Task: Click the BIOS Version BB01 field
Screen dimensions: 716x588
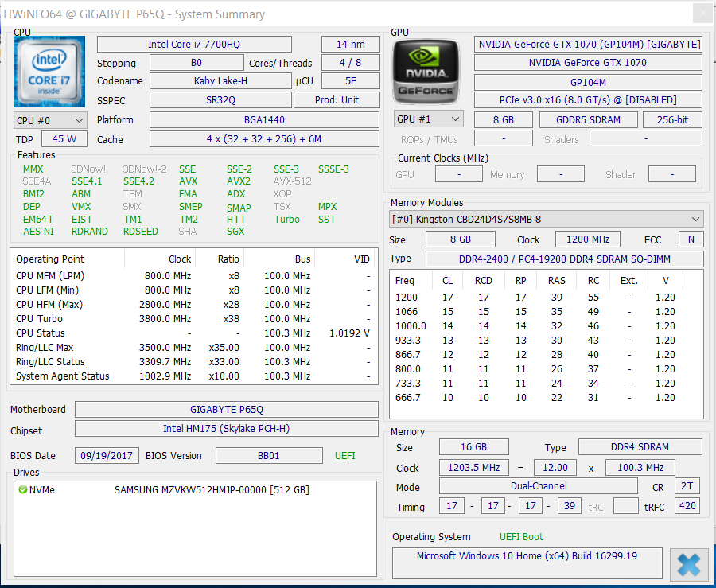Action: click(269, 456)
